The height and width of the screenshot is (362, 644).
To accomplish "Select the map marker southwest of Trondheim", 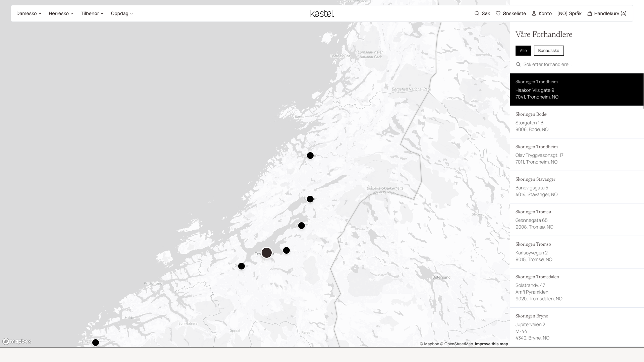I will [x=241, y=266].
